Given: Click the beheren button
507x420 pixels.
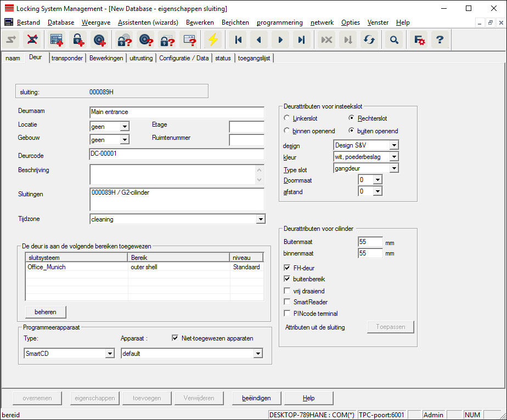Looking at the screenshot, I should tap(46, 312).
